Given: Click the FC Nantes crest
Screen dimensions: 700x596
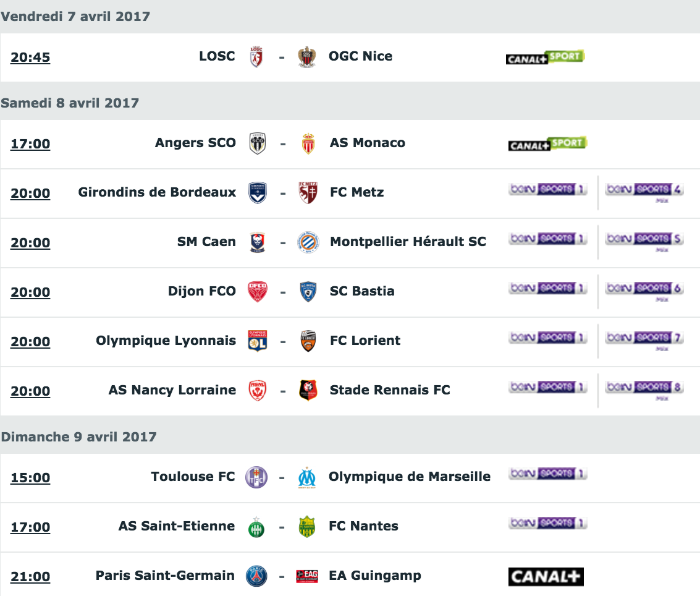Looking at the screenshot, I should tap(307, 527).
